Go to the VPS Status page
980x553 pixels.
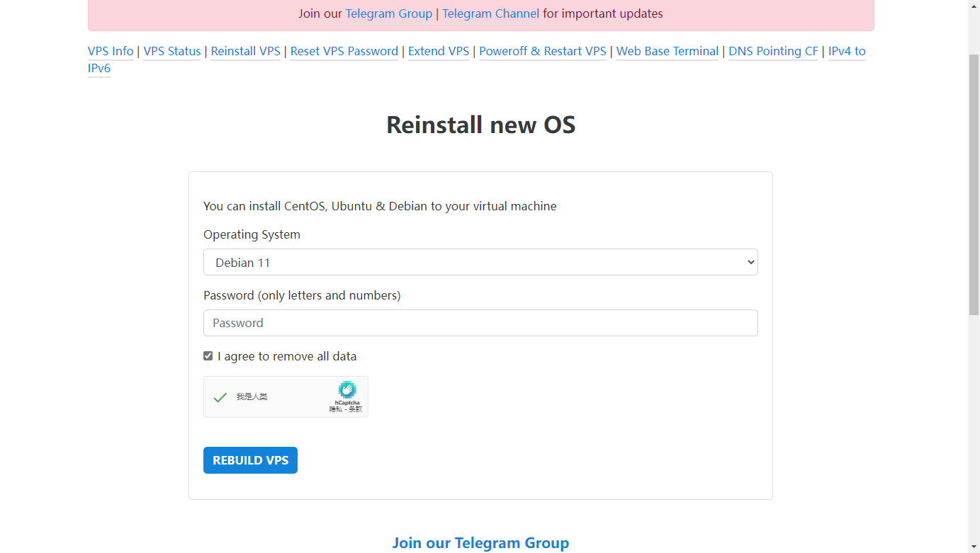pos(172,51)
